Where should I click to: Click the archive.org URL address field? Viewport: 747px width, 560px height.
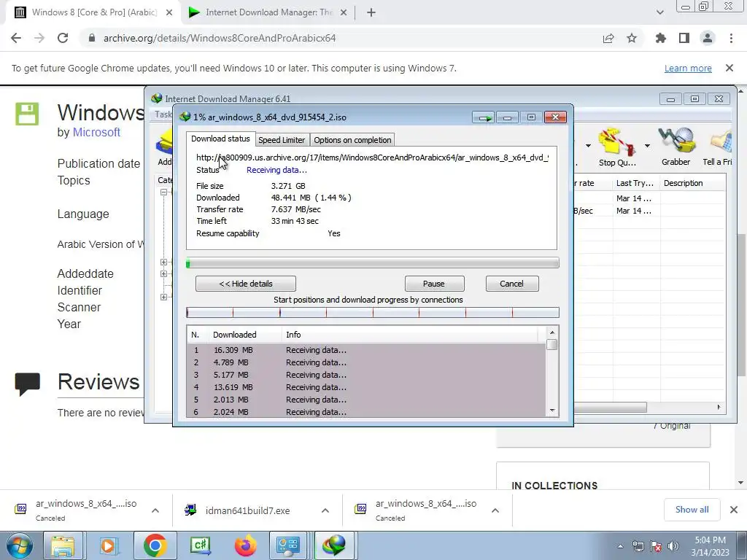pos(220,38)
